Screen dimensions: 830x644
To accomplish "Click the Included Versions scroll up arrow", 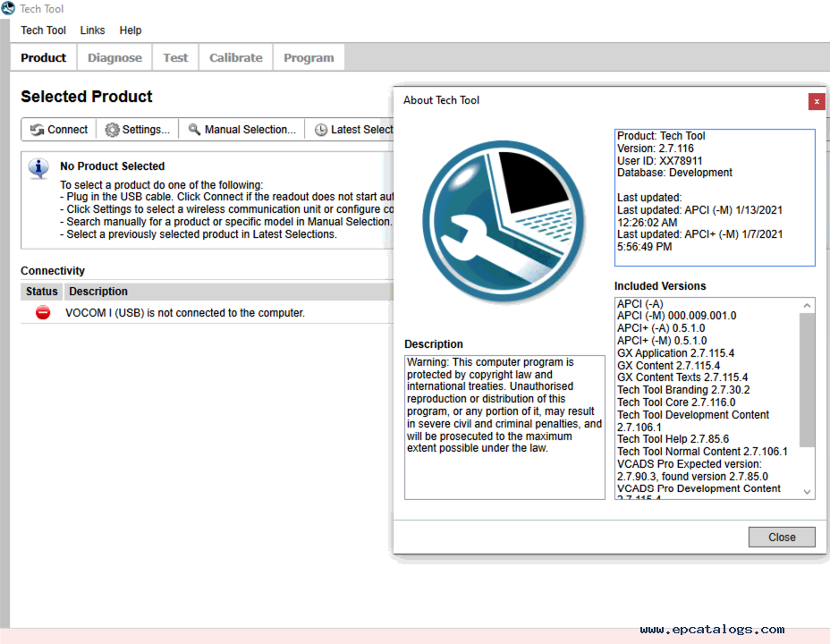I will click(x=808, y=305).
